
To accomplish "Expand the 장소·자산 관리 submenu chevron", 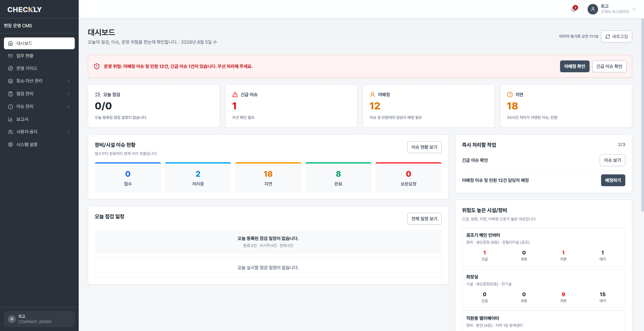I will click(69, 81).
